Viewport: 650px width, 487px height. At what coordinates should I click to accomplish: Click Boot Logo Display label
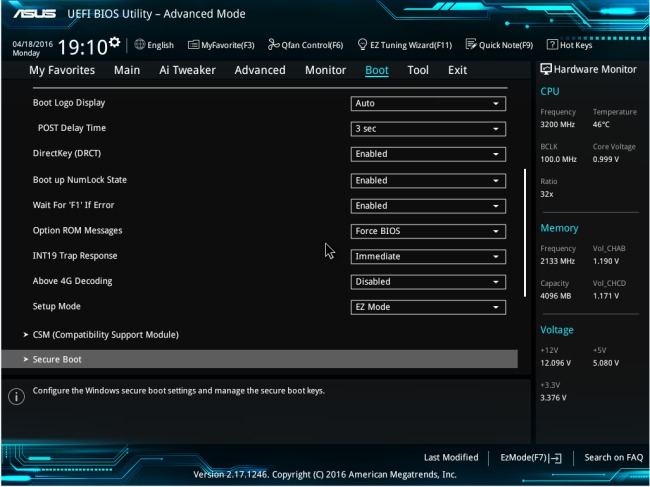[x=69, y=103]
